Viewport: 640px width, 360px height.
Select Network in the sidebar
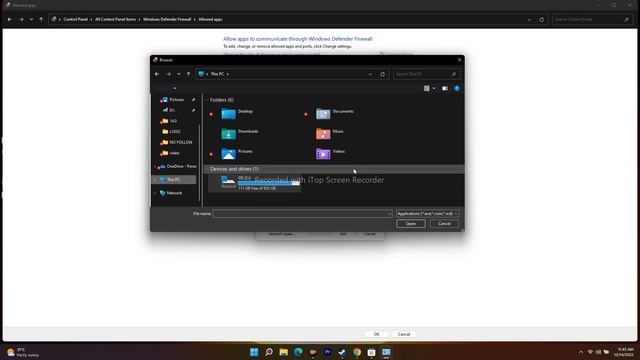tap(174, 193)
